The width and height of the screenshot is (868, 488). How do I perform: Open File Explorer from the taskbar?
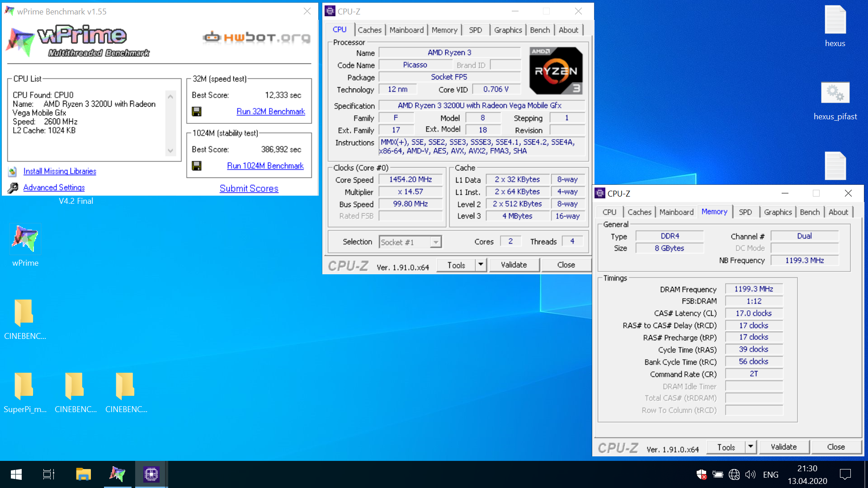point(84,474)
